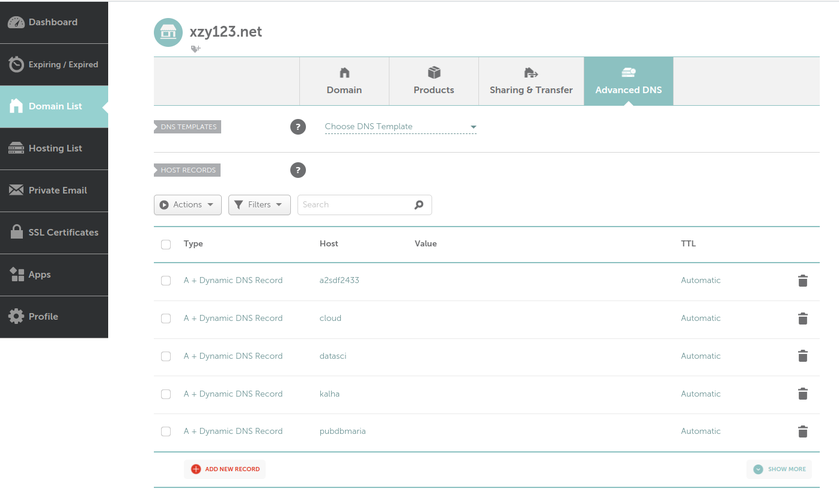
Task: Select Domain List in sidebar
Action: (54, 106)
